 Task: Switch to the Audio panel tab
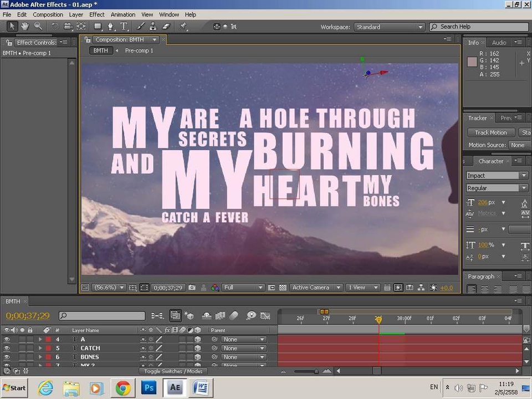tap(499, 43)
